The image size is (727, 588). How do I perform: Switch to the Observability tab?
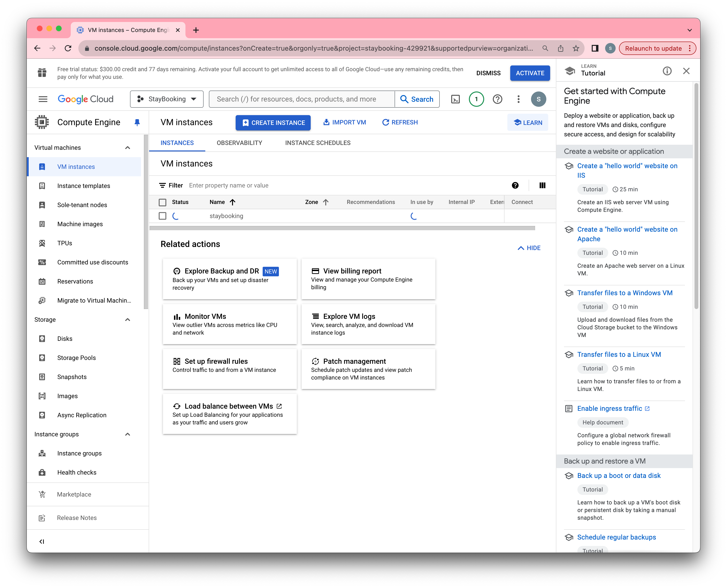click(239, 143)
